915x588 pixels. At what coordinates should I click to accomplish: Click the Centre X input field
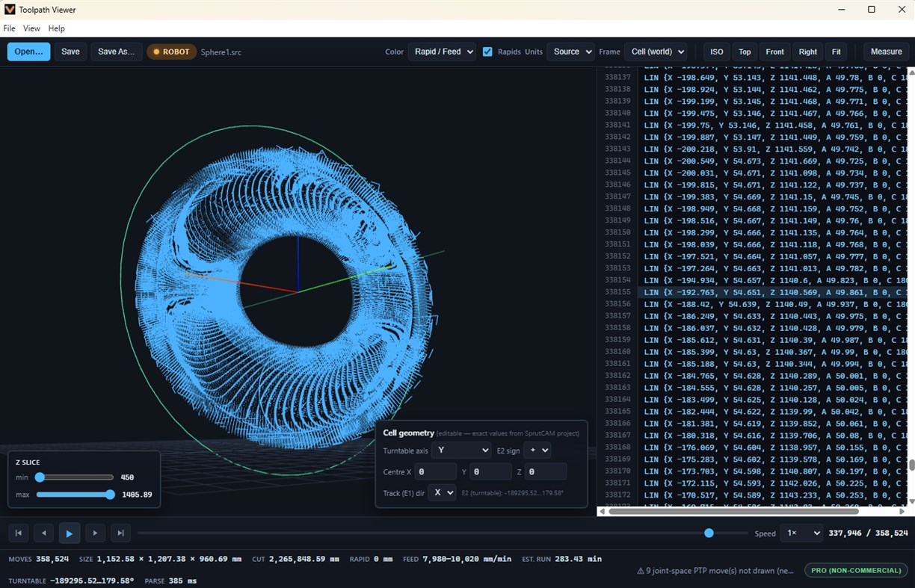point(435,471)
